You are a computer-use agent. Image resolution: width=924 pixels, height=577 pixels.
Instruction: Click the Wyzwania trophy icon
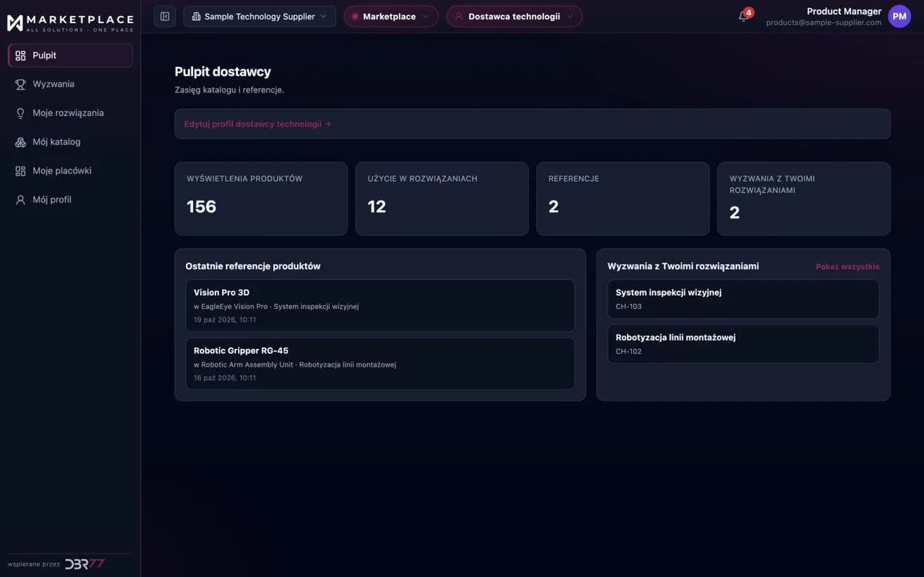click(x=20, y=84)
